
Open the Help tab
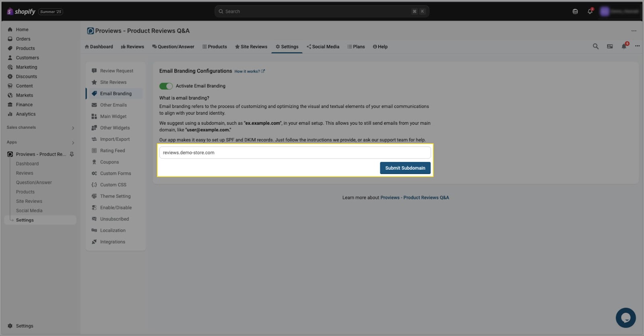pos(380,47)
